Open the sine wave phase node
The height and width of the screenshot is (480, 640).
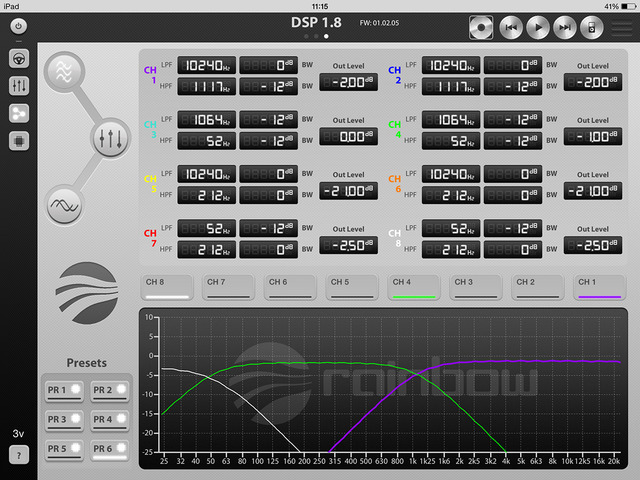click(x=66, y=204)
